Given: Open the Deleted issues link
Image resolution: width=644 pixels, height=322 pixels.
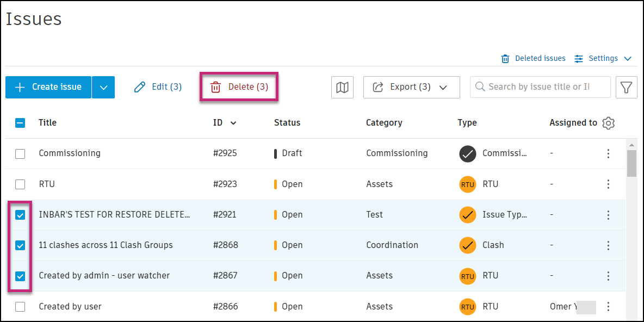Looking at the screenshot, I should tap(534, 58).
